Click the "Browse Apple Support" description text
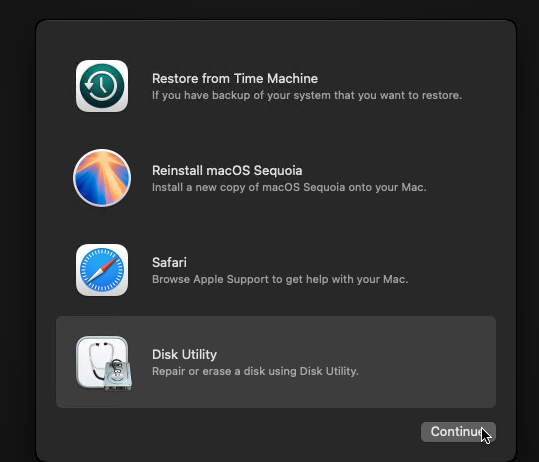 [x=280, y=279]
